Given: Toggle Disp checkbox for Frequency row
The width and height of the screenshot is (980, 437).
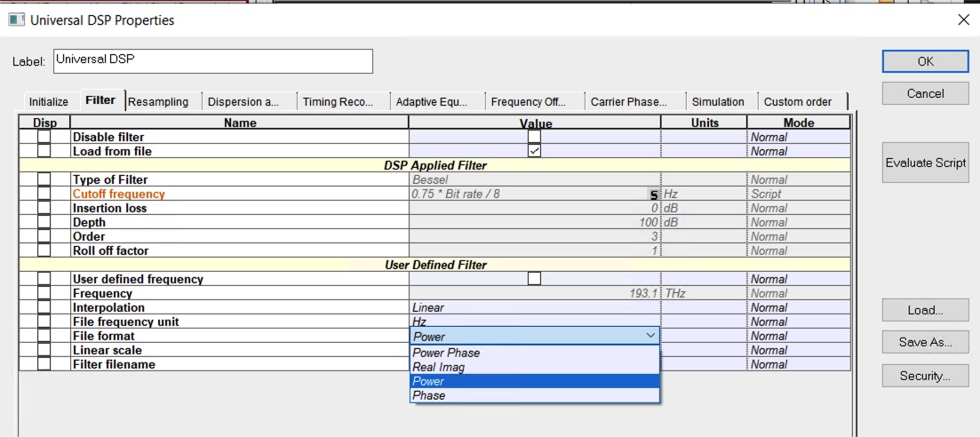Looking at the screenshot, I should [44, 293].
